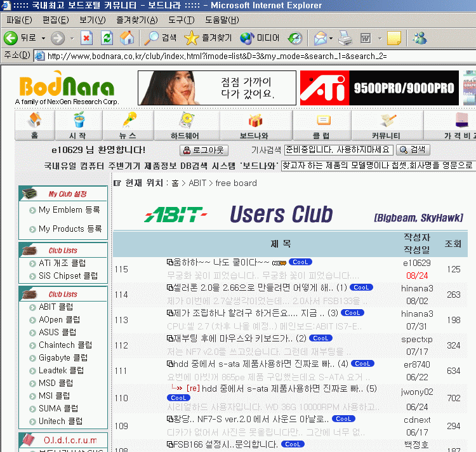The image size is (476, 452).
Task: Click the address bar URL field
Action: tap(255, 56)
